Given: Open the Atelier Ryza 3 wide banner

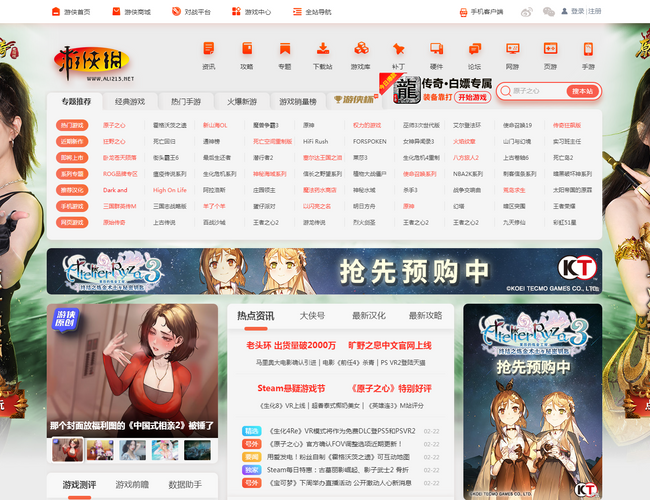Looking at the screenshot, I should [x=324, y=271].
